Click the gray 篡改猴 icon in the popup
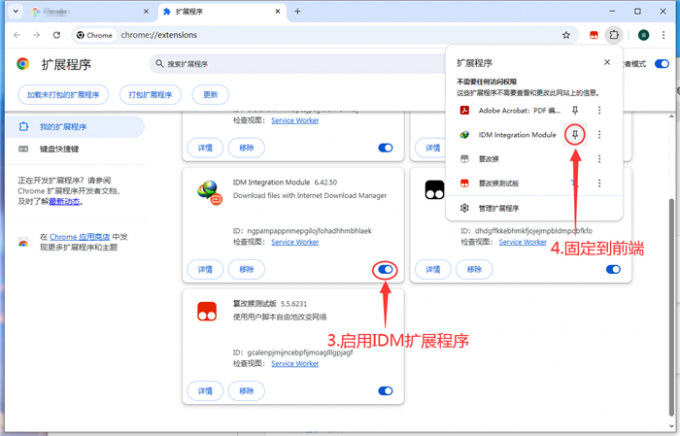Screen dimensions: 680x436 point(464,159)
